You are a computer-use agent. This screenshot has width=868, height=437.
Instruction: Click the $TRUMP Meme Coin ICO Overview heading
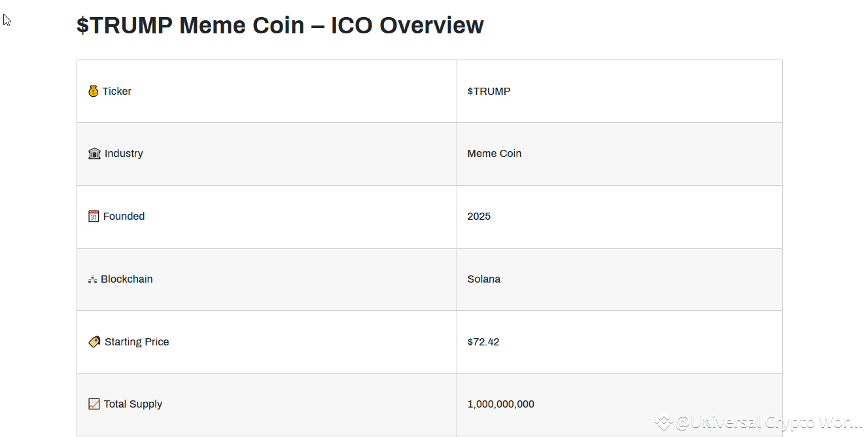(280, 26)
